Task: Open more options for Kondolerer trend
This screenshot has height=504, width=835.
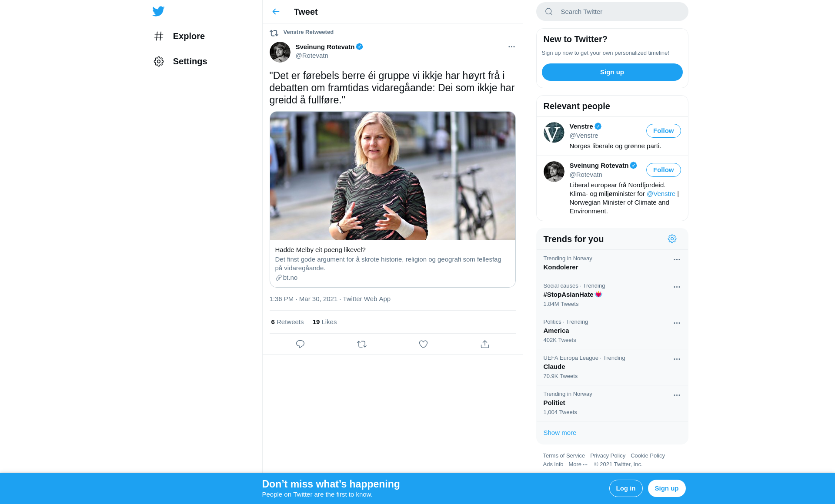Action: click(677, 260)
